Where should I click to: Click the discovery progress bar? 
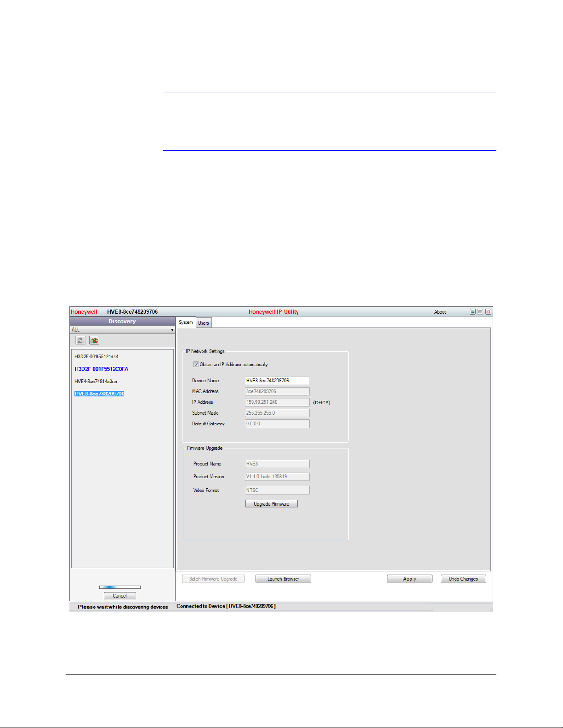(x=120, y=587)
